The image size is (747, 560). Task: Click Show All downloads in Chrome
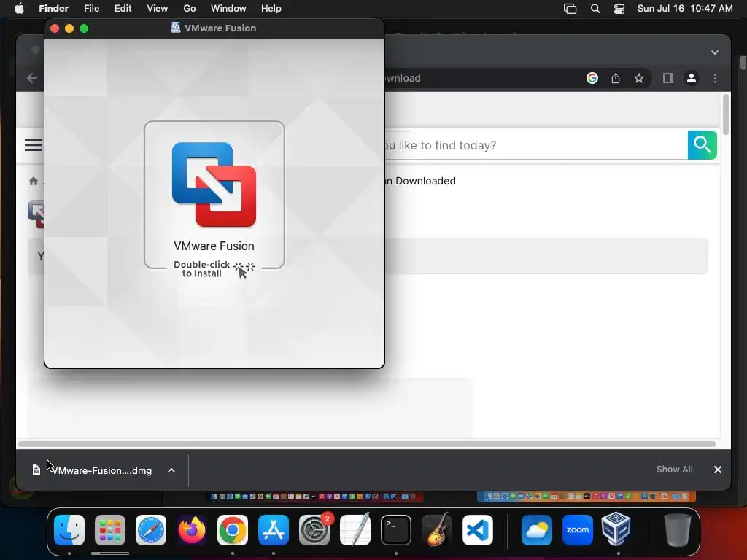pos(674,470)
